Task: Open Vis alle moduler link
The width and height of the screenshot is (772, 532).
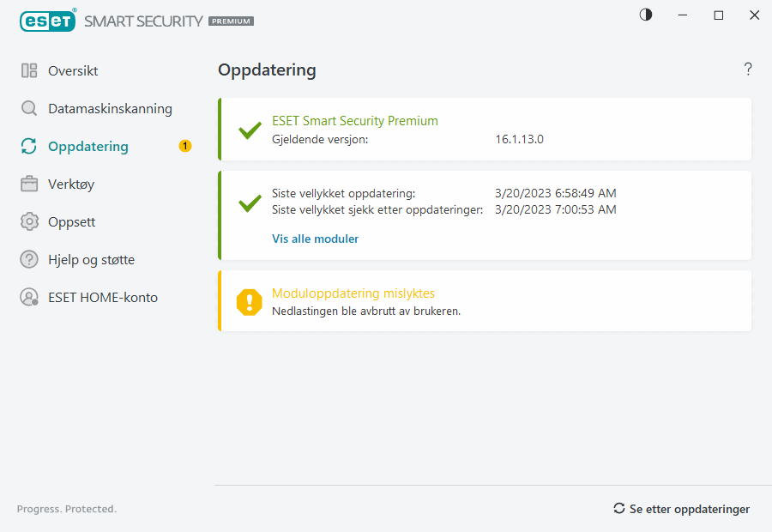Action: click(315, 239)
